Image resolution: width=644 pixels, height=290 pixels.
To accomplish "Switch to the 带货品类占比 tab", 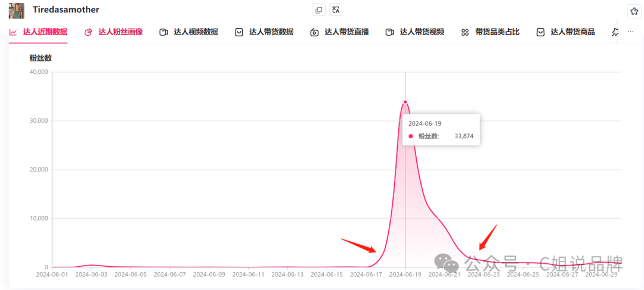I will pos(490,32).
